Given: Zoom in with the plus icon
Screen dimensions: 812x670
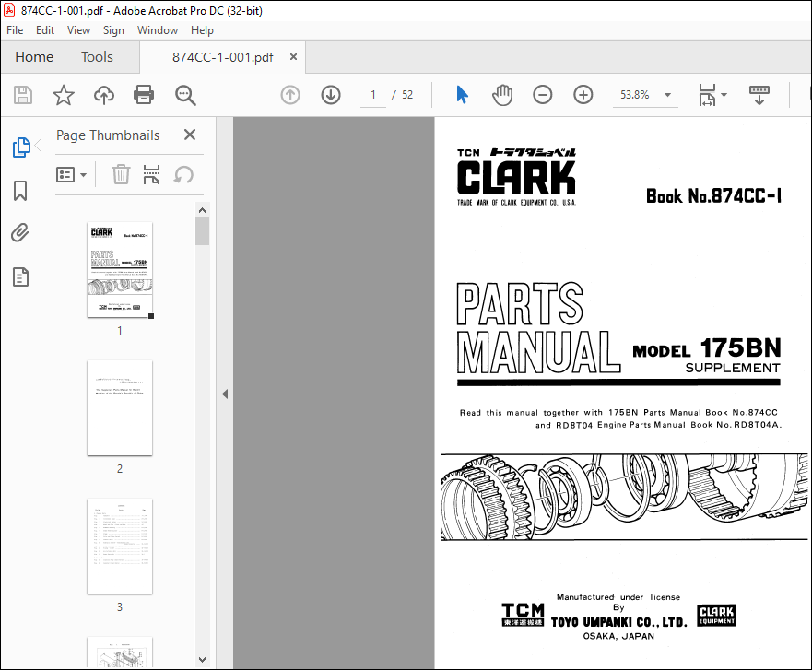Looking at the screenshot, I should point(583,95).
